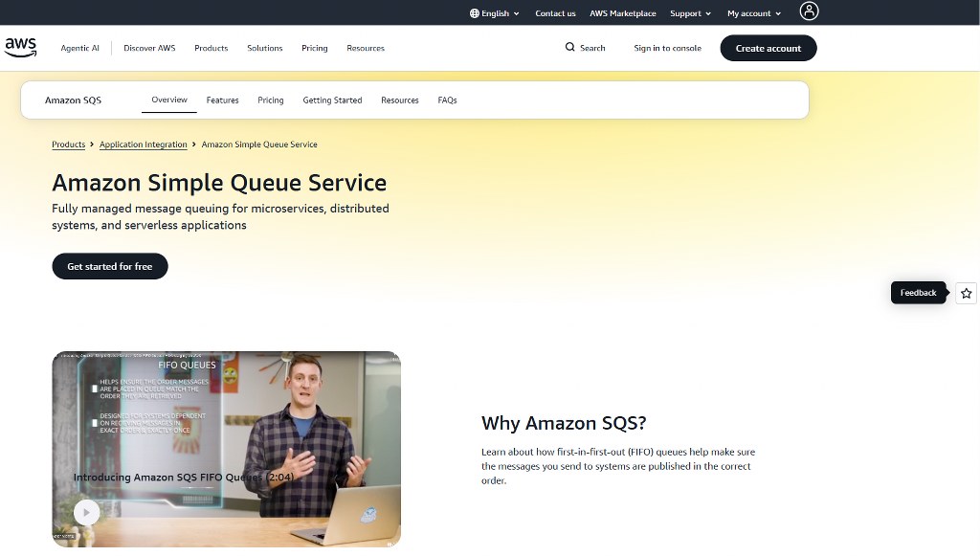This screenshot has width=980, height=556.
Task: Click Sign in to console
Action: (x=667, y=48)
